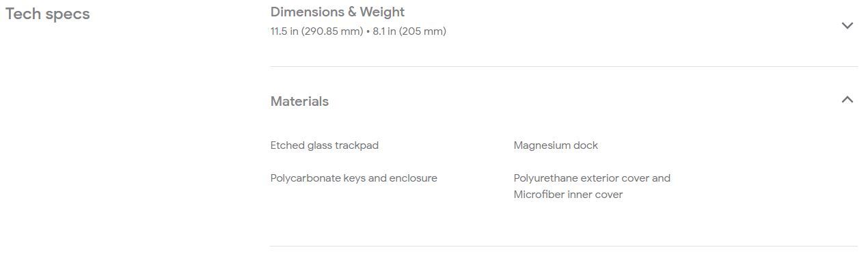
Task: Click the divider line below Dimensions & Weight
Action: [564, 66]
